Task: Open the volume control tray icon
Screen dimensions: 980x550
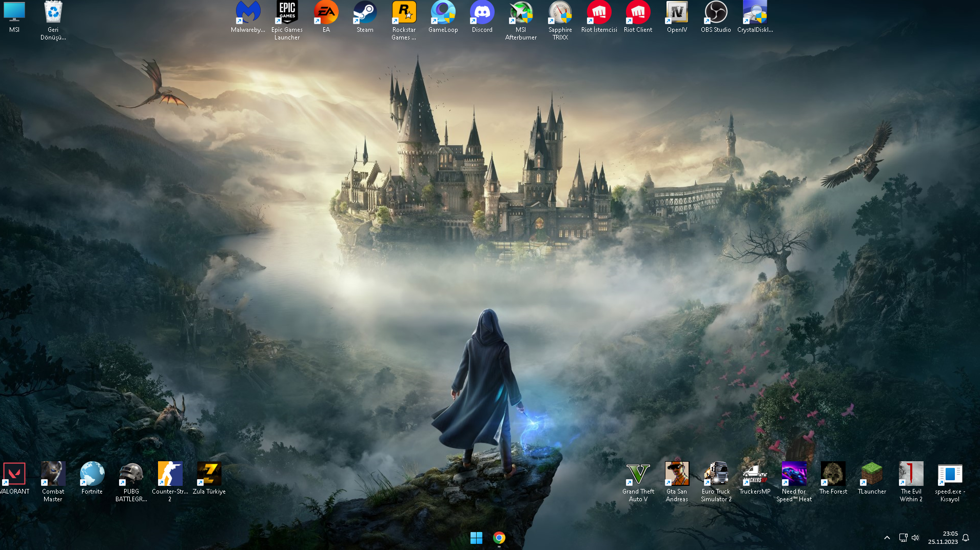Action: (915, 538)
